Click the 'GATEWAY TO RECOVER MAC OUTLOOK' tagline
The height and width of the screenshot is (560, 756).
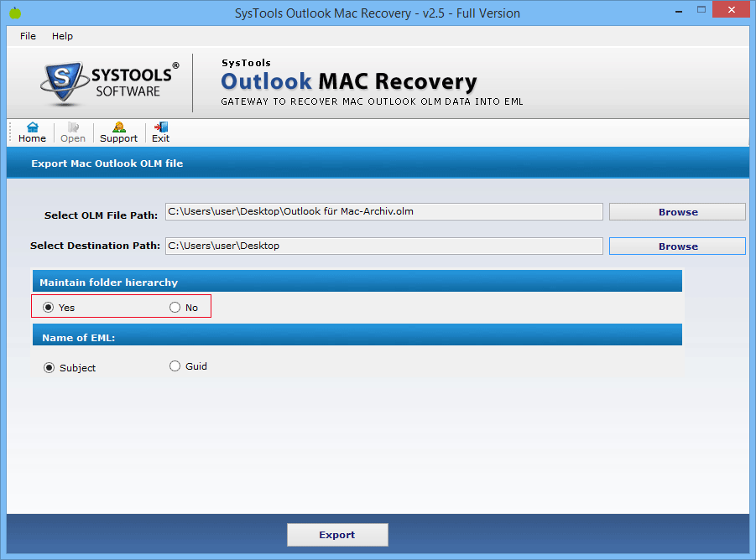coord(372,101)
